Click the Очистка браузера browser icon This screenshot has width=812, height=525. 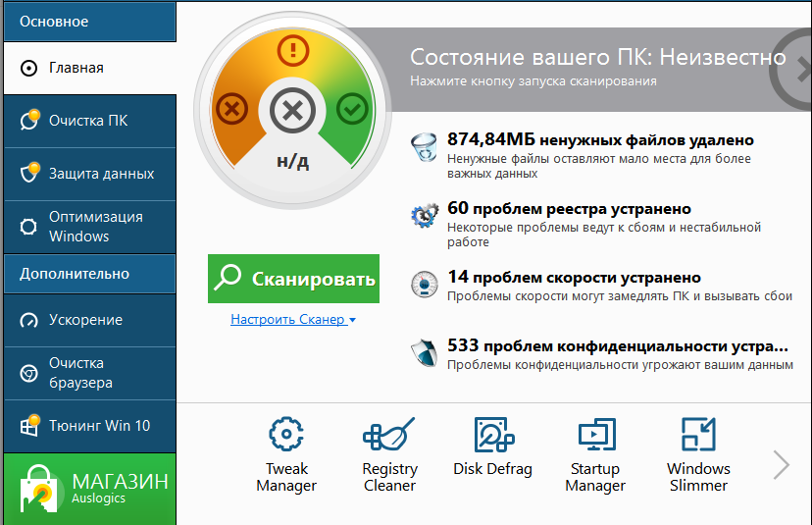tap(28, 373)
